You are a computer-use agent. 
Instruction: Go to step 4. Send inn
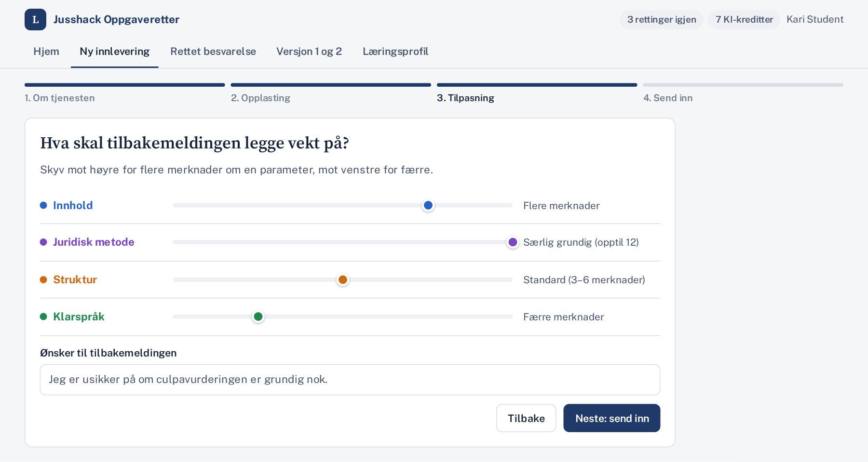pos(743,93)
